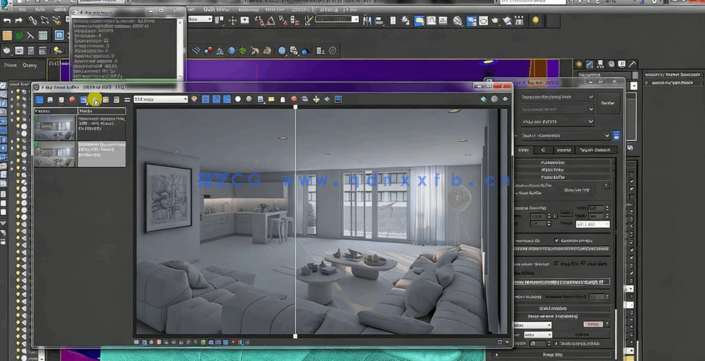Click the save image disk icon in frame buffer
The image size is (705, 361).
(50, 99)
